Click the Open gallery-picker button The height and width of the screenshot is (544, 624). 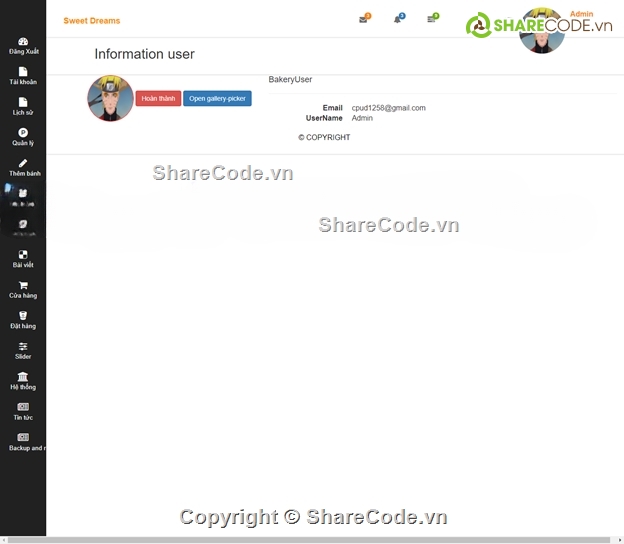(217, 98)
